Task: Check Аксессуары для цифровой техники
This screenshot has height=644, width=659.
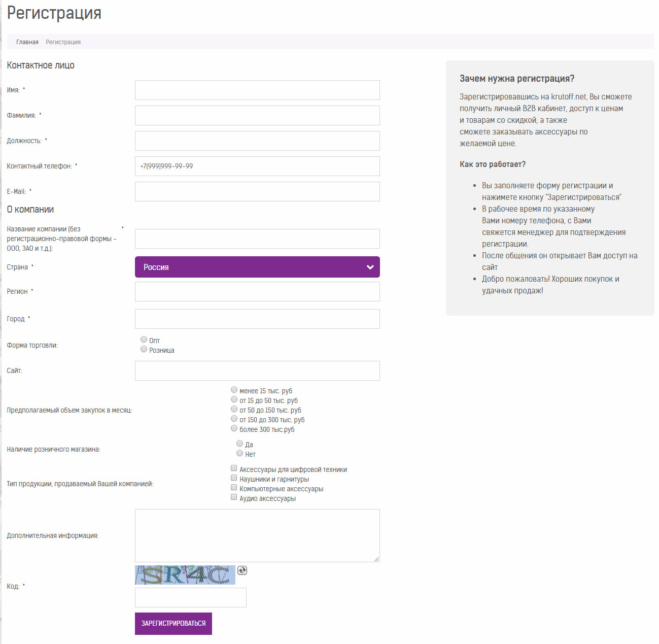Action: [x=234, y=468]
